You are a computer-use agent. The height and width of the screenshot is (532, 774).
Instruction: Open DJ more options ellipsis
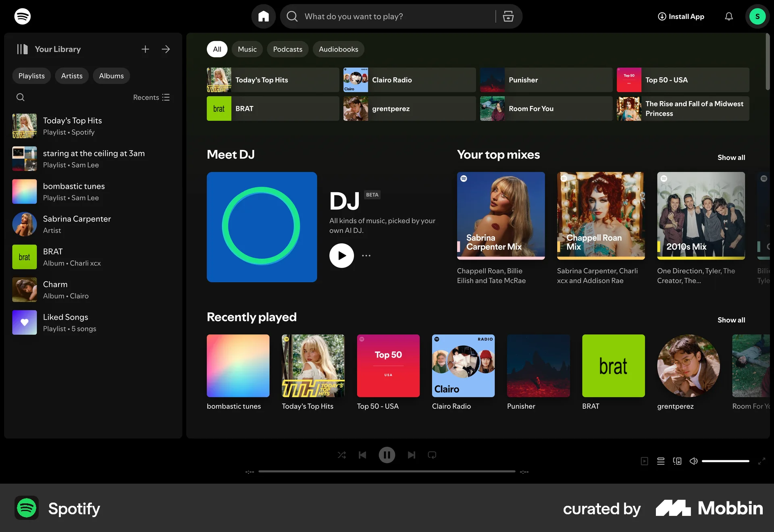click(366, 256)
